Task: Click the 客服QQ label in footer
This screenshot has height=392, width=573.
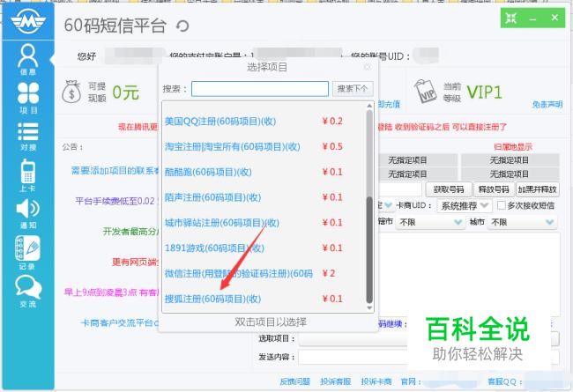Action: coord(505,381)
